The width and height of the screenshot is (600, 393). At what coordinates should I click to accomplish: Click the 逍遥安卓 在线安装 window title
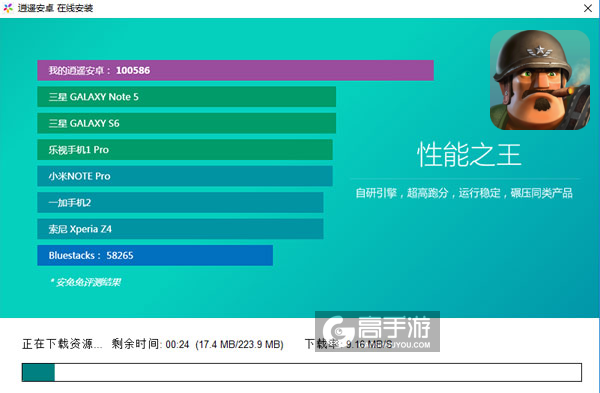(55, 8)
